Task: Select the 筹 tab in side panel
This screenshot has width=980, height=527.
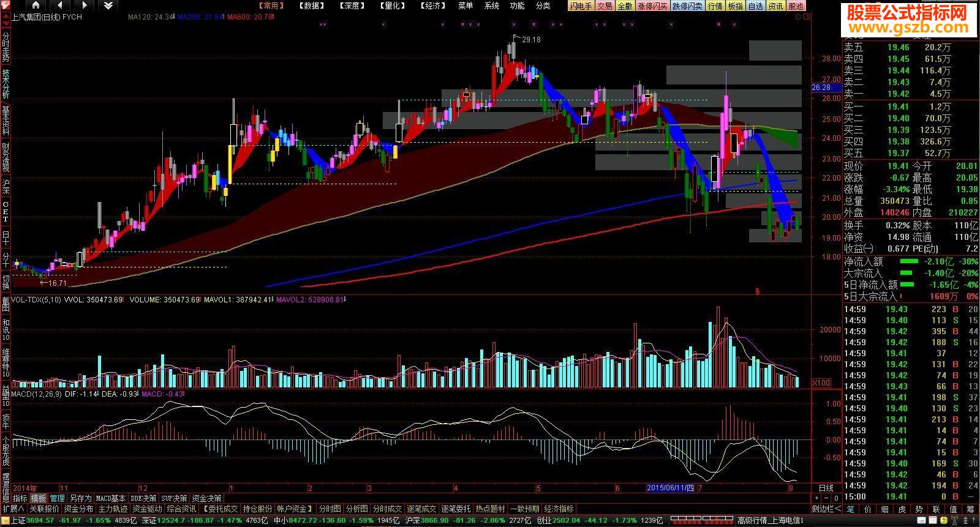Action: coord(970,509)
